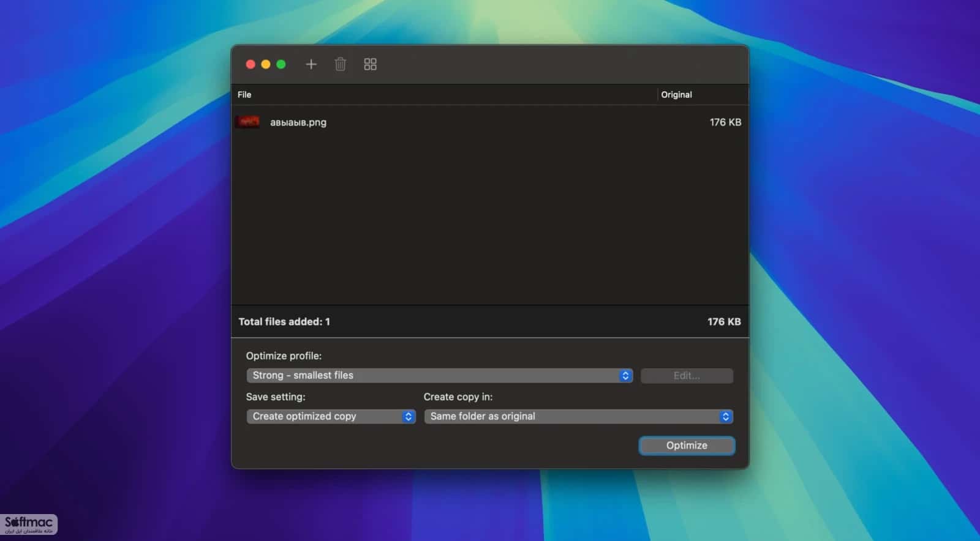The image size is (980, 541).
Task: Open the Optimize profile dropdown
Action: [439, 375]
